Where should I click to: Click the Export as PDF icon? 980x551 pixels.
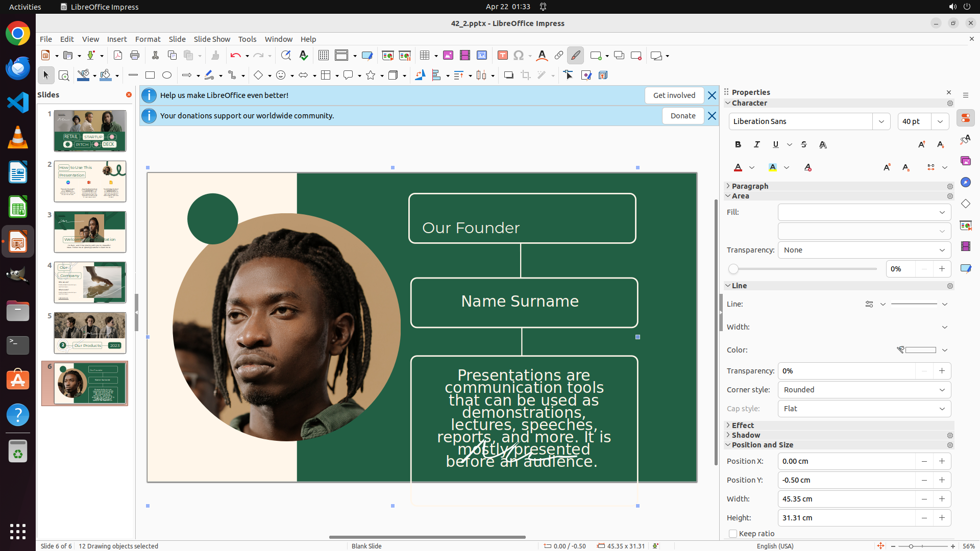tap(118, 56)
